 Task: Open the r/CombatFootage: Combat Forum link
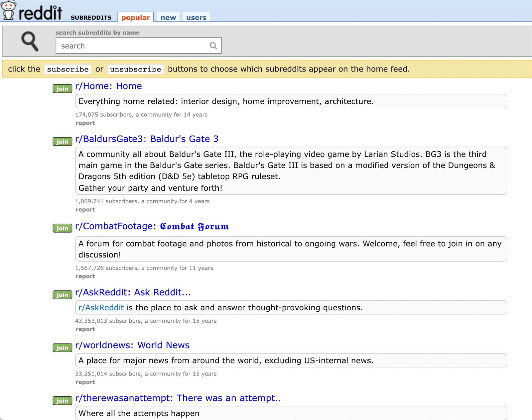(x=152, y=226)
